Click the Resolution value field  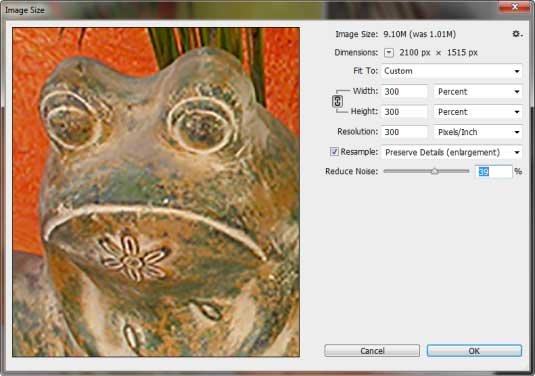[404, 132]
